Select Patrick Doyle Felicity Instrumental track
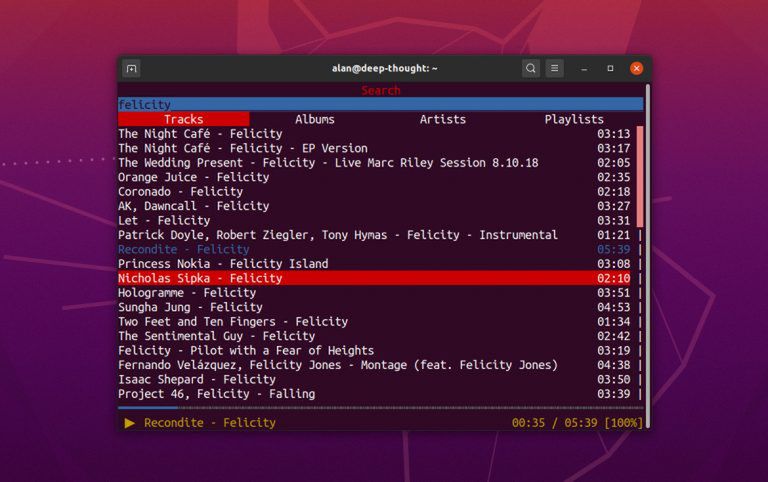The image size is (768, 482). pos(374,235)
